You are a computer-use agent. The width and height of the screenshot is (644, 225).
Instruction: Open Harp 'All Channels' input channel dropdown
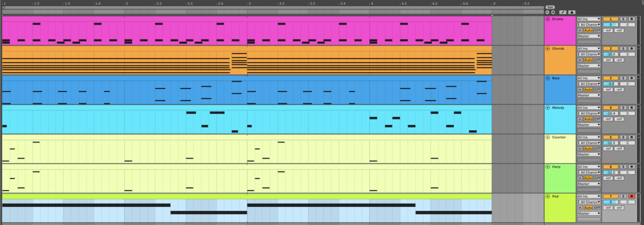click(x=589, y=172)
